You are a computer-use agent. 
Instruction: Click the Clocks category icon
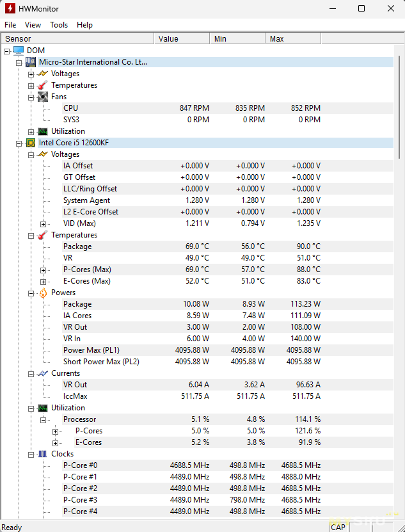(x=43, y=454)
